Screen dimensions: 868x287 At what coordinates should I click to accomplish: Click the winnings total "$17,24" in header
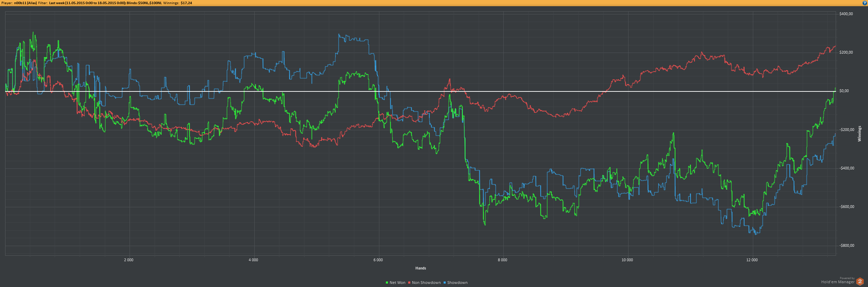pos(186,3)
